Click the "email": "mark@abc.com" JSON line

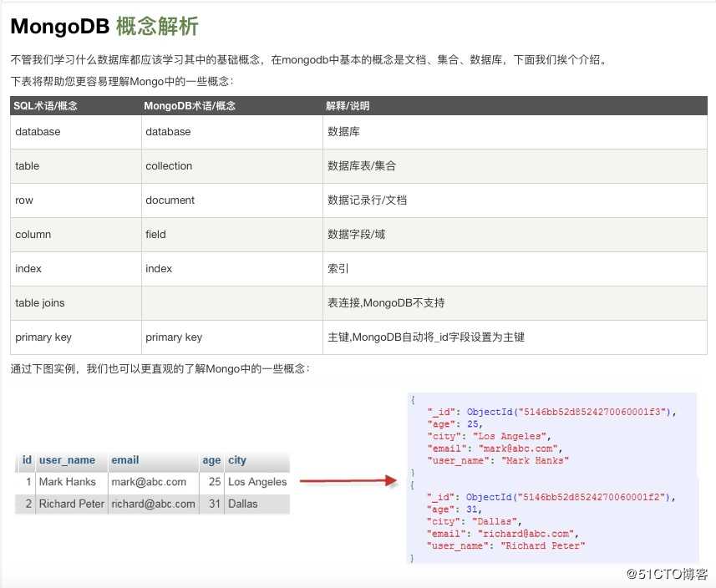[495, 449]
